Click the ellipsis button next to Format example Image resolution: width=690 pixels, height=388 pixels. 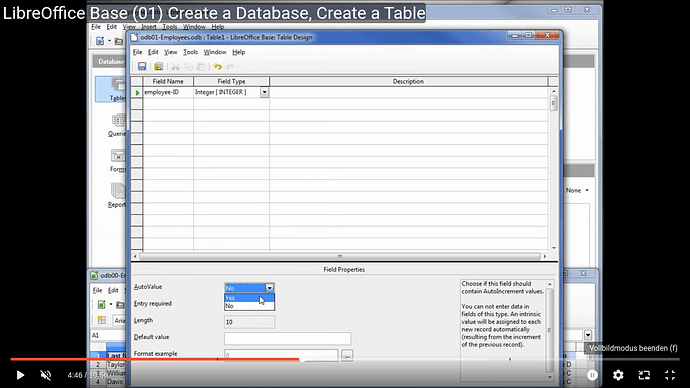point(347,355)
